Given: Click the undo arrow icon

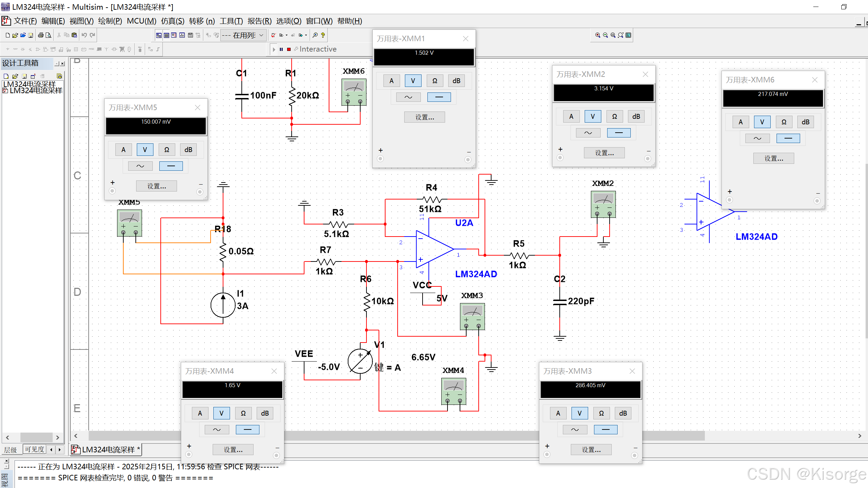Looking at the screenshot, I should (84, 35).
